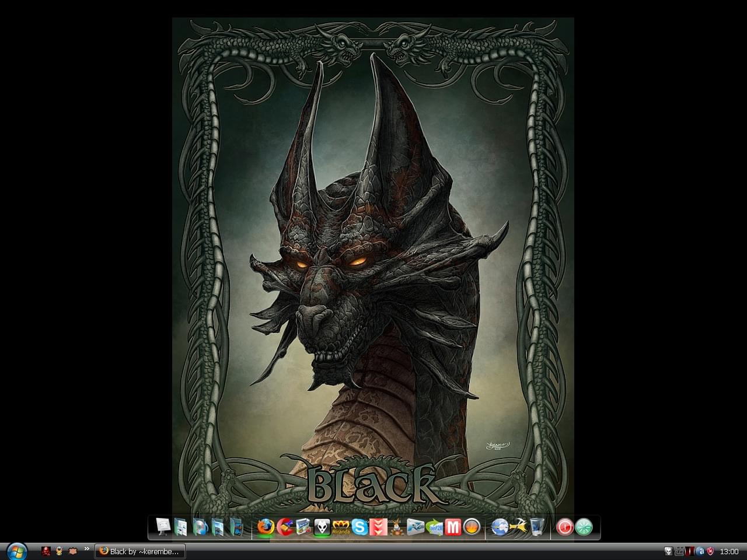The height and width of the screenshot is (560, 747).
Task: Open the red download arrows dock icon
Action: [x=378, y=527]
